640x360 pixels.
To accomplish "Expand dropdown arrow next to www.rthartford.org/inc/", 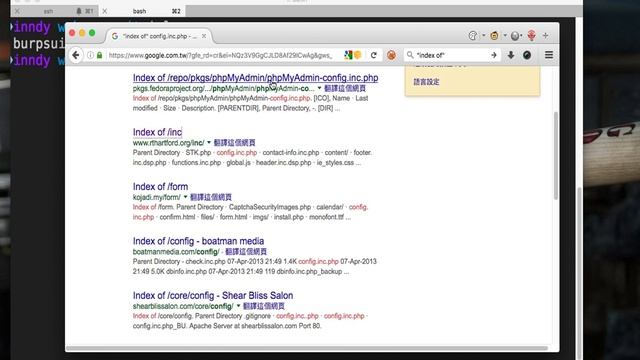I will [209, 142].
